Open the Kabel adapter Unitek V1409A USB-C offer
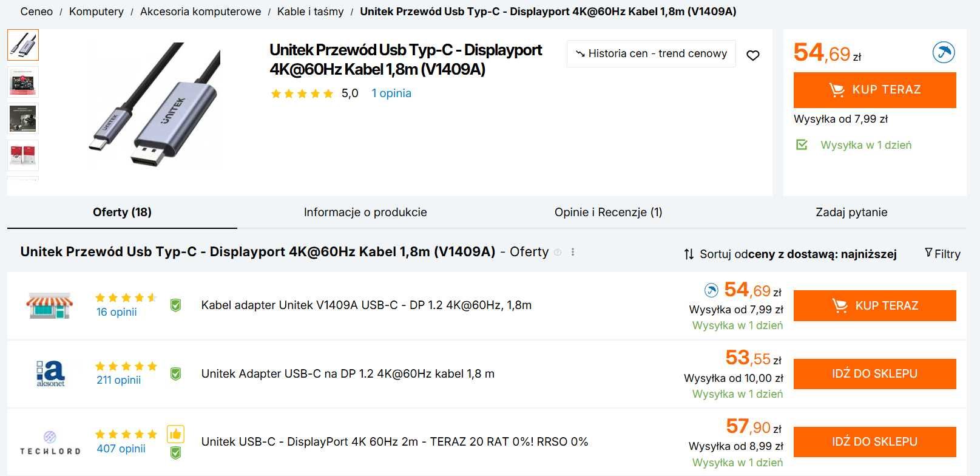This screenshot has height=476, width=980. [366, 305]
